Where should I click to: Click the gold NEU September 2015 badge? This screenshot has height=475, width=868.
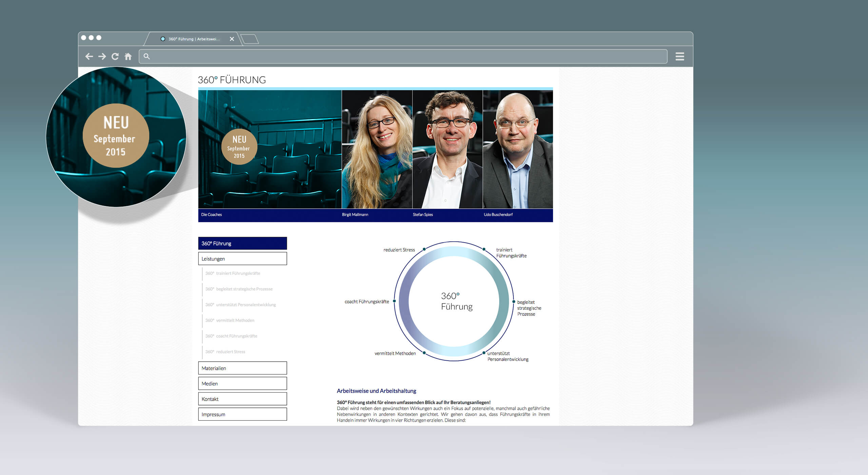click(x=239, y=147)
